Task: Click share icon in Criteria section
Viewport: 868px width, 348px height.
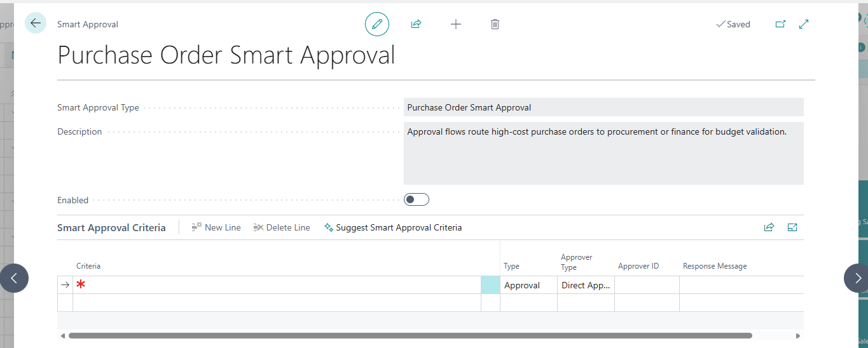Action: (x=769, y=227)
